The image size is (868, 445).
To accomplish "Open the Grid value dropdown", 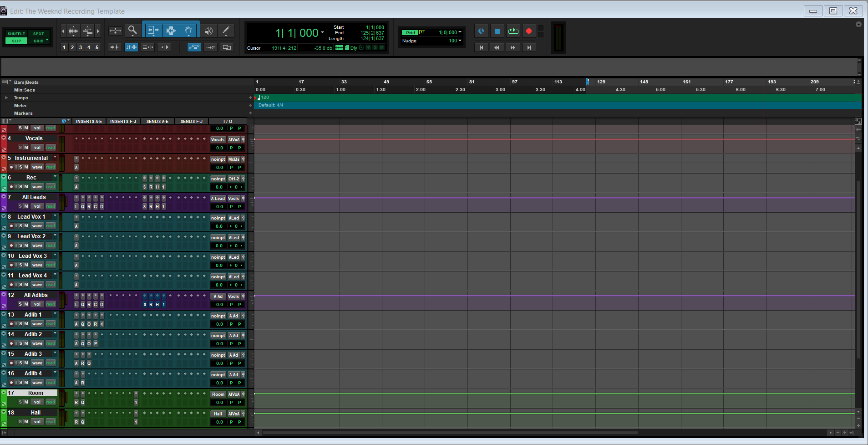I will [460, 32].
